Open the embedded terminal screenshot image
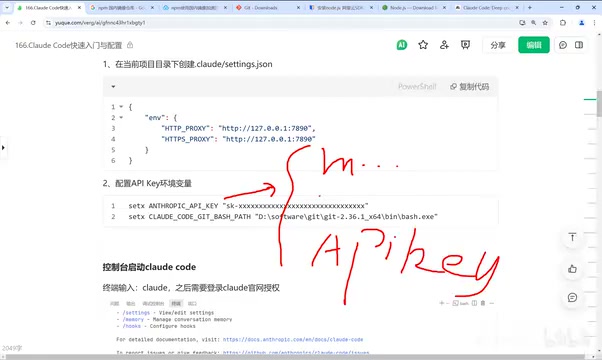602x360 pixels. pyautogui.click(x=301, y=326)
